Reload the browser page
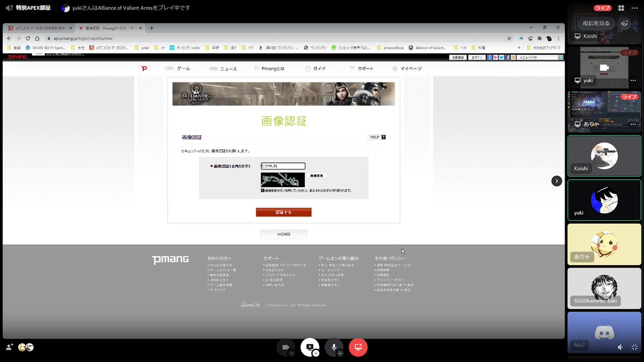Screen dimensions: 644x362 click(28, 38)
